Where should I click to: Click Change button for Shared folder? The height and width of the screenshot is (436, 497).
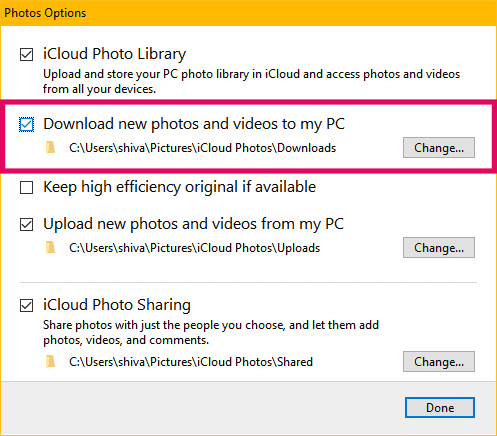click(439, 361)
